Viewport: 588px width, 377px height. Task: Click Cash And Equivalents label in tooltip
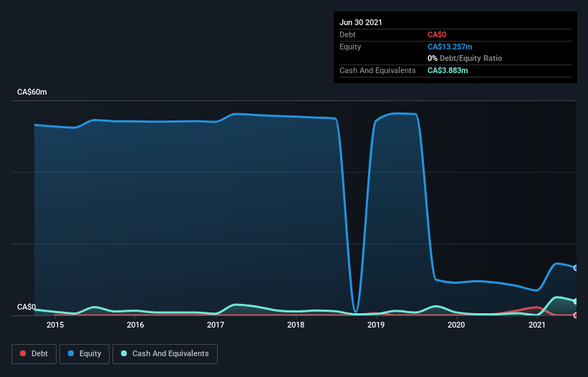click(377, 70)
